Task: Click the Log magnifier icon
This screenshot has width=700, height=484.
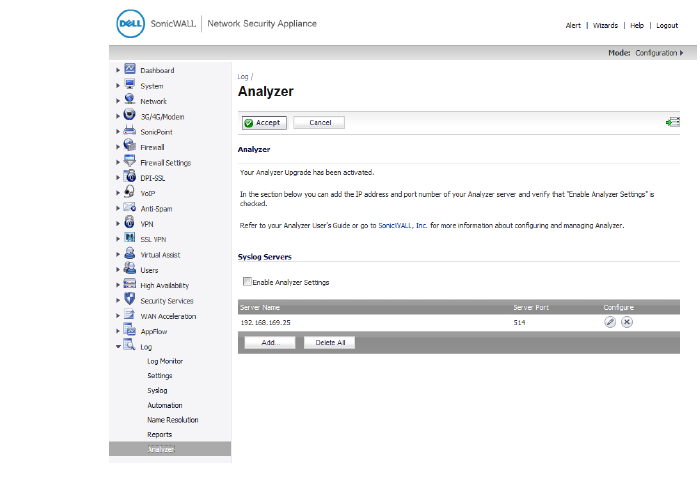Action: [x=129, y=345]
